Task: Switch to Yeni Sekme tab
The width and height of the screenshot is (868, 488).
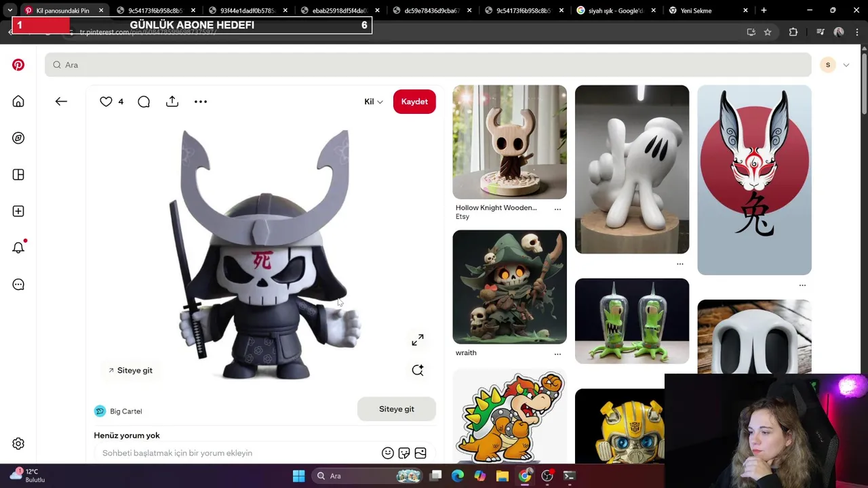Action: pyautogui.click(x=708, y=11)
